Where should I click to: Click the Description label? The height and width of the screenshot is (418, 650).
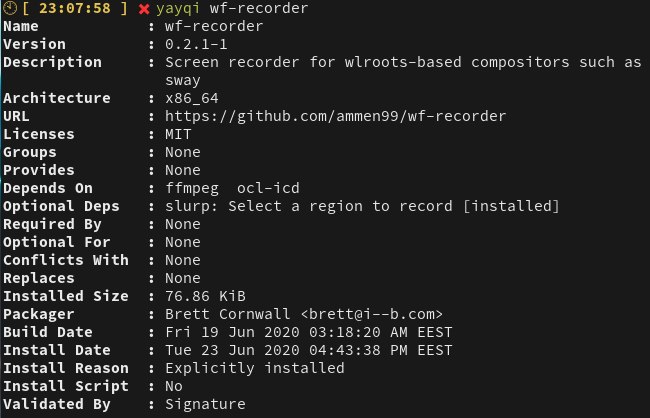click(x=52, y=62)
